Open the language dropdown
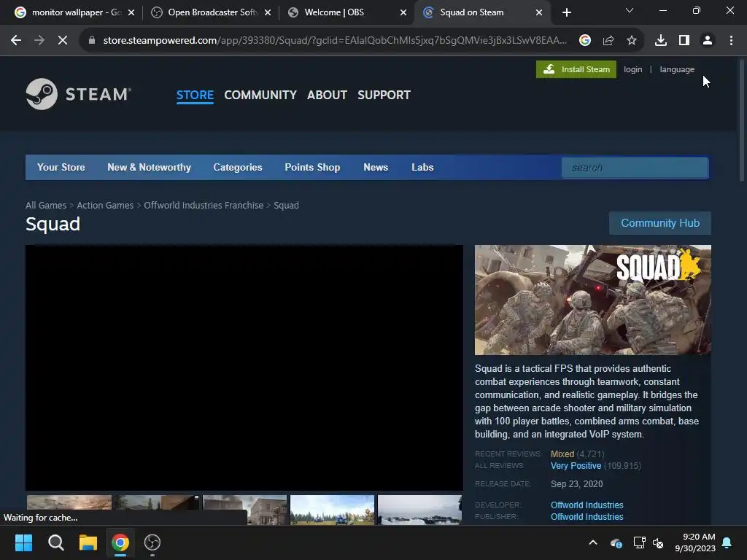Image resolution: width=747 pixels, height=560 pixels. tap(677, 69)
